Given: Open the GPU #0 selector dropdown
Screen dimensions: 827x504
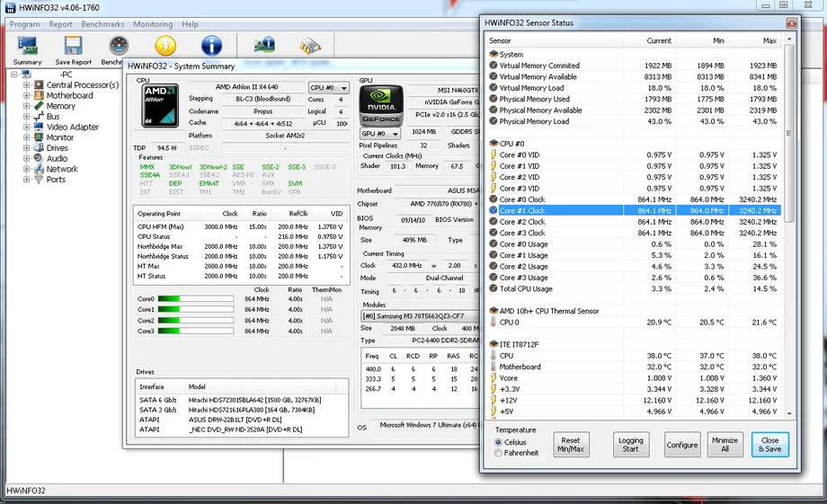Looking at the screenshot, I should pyautogui.click(x=379, y=133).
